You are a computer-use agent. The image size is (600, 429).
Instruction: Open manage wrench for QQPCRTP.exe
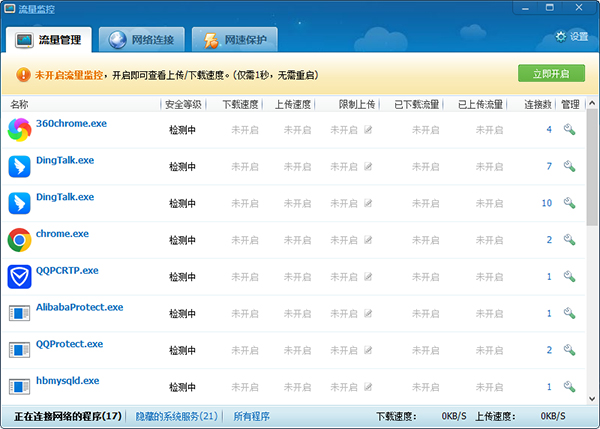click(569, 276)
